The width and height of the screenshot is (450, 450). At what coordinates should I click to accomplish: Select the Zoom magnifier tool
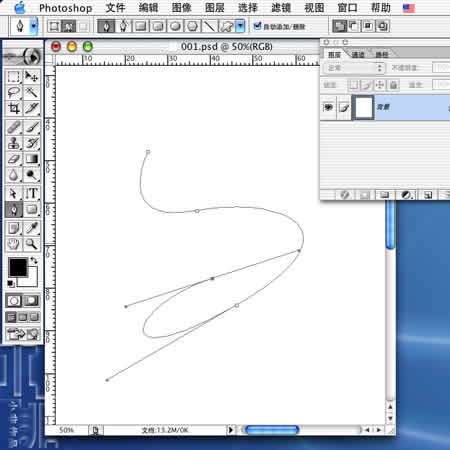click(32, 244)
